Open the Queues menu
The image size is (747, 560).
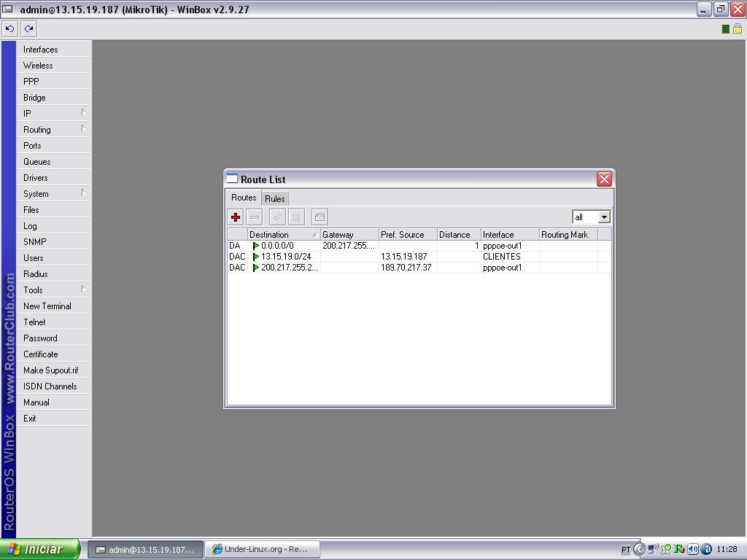click(x=53, y=162)
